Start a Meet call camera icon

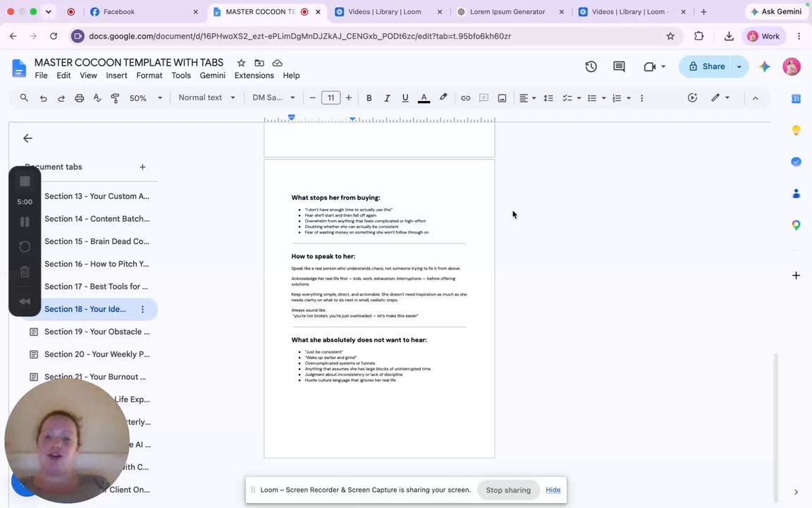point(649,66)
